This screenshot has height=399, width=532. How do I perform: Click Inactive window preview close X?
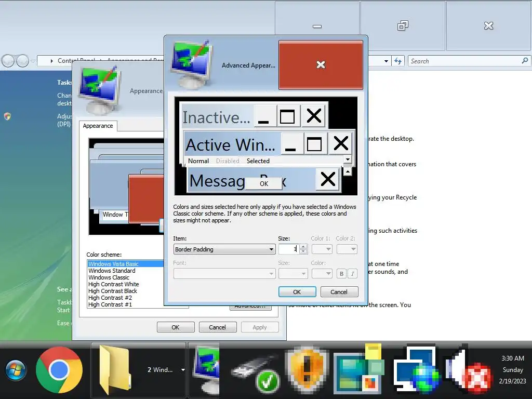[x=313, y=116]
